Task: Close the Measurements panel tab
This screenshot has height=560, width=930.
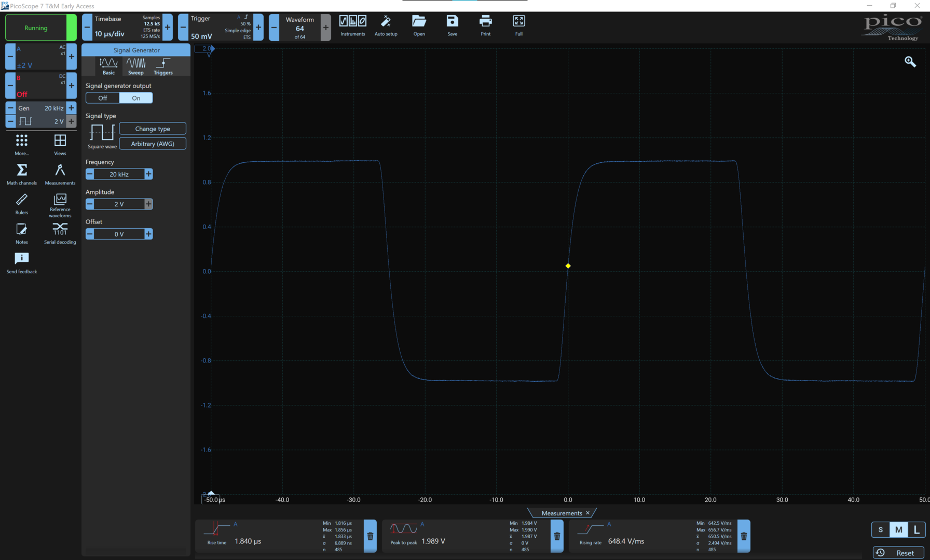Action: [x=587, y=513]
